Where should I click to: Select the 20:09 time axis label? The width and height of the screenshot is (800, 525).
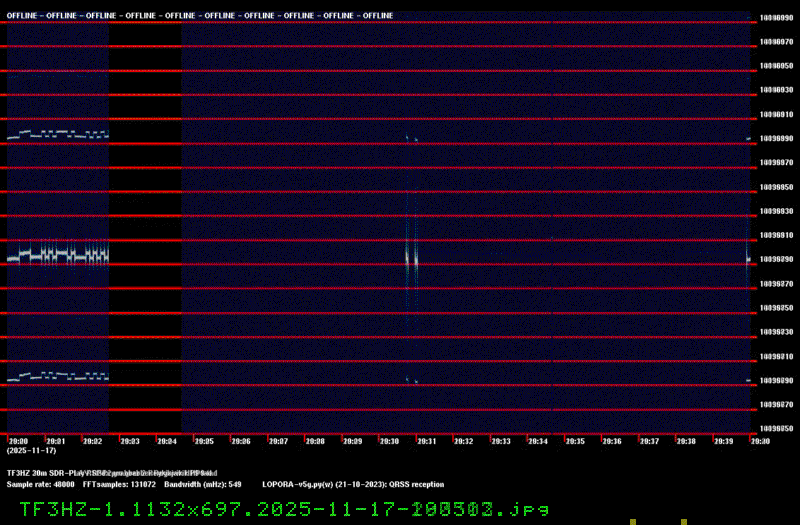coord(353,441)
